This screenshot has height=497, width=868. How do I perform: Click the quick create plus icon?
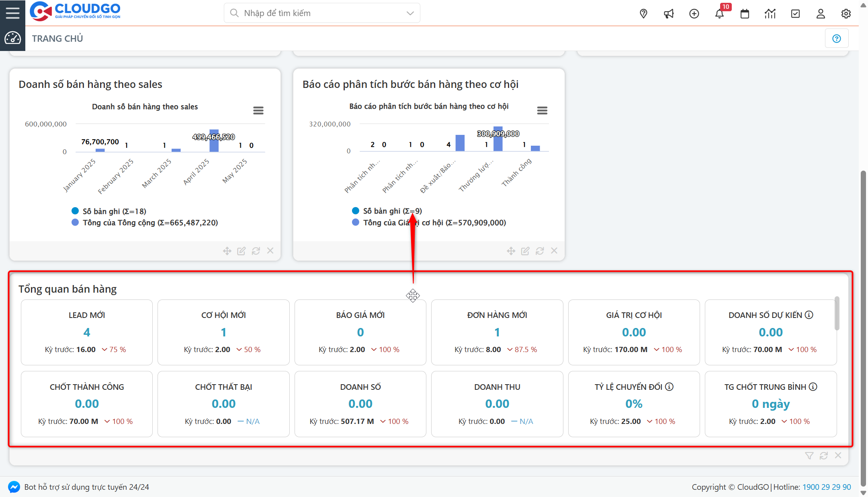[x=694, y=14]
